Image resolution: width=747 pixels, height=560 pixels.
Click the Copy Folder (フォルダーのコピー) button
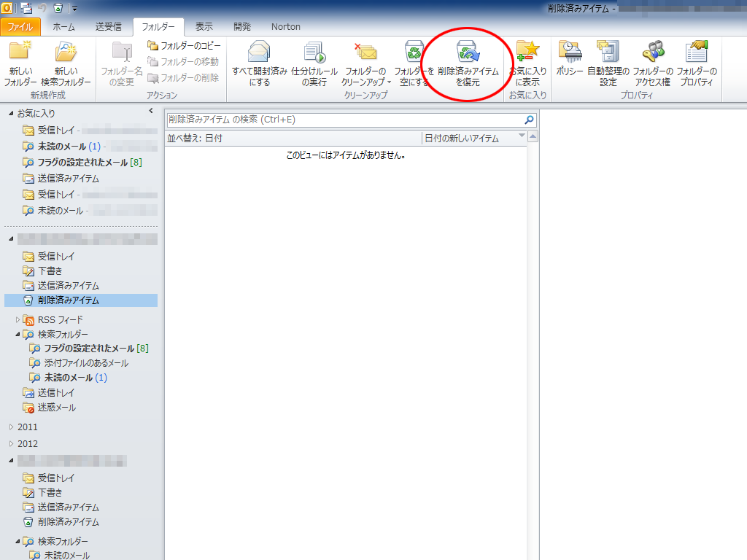(184, 46)
